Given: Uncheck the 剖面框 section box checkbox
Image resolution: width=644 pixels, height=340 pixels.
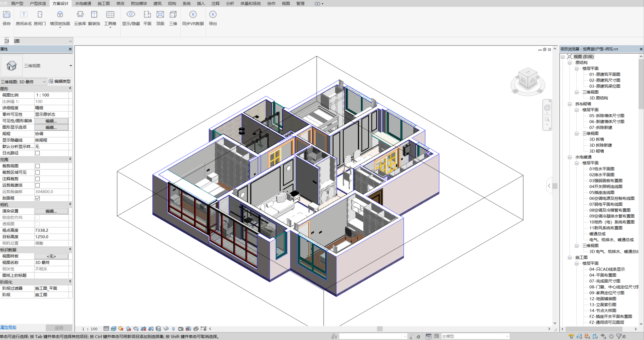Looking at the screenshot, I should [38, 198].
